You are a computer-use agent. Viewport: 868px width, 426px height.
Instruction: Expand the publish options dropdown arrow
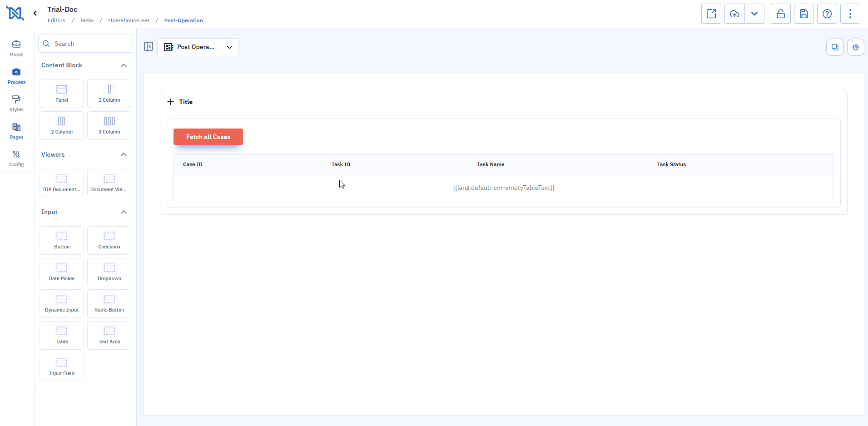pos(754,14)
